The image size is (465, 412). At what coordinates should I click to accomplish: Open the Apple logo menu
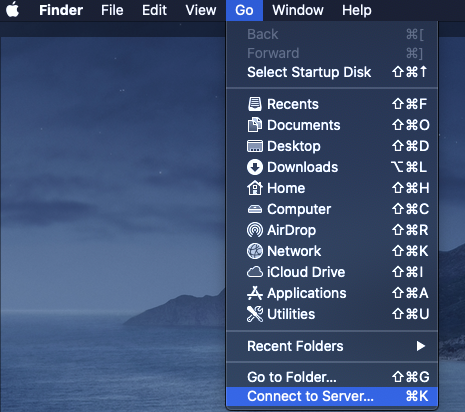click(13, 10)
